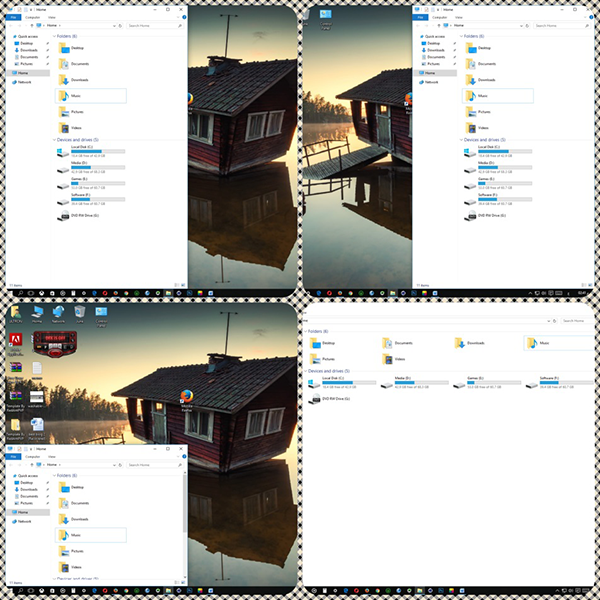
Task: Refresh the bottom-right Explorer window
Action: tap(554, 321)
